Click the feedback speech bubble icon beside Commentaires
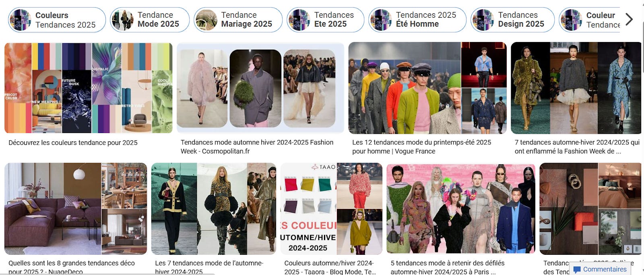644x275 pixels. [x=577, y=270]
